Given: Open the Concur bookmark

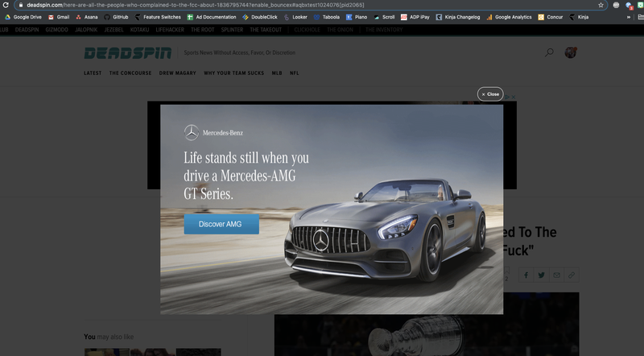Looking at the screenshot, I should pyautogui.click(x=551, y=17).
